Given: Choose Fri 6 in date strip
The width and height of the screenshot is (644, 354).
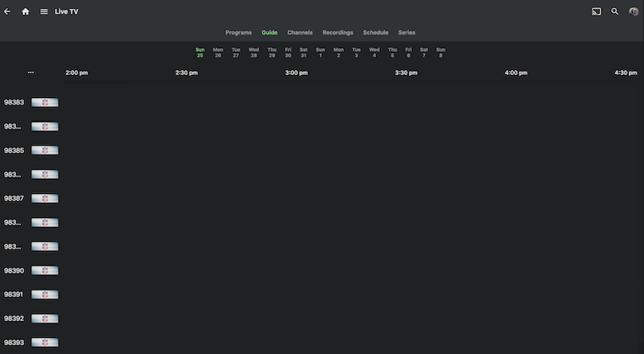Looking at the screenshot, I should click(408, 52).
